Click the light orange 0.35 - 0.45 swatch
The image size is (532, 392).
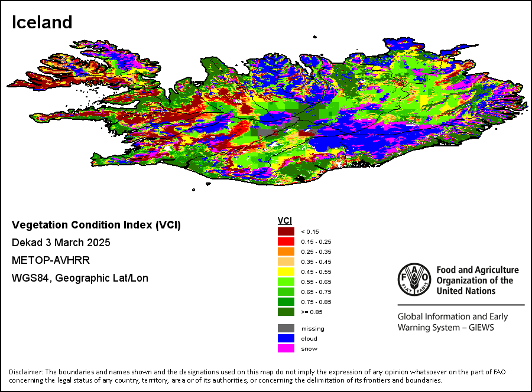[x=286, y=262]
